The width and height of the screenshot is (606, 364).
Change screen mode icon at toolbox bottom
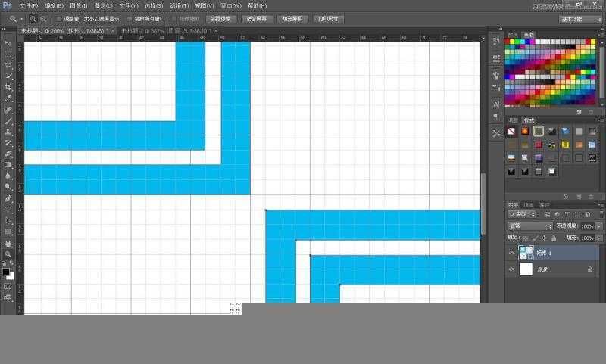click(8, 297)
